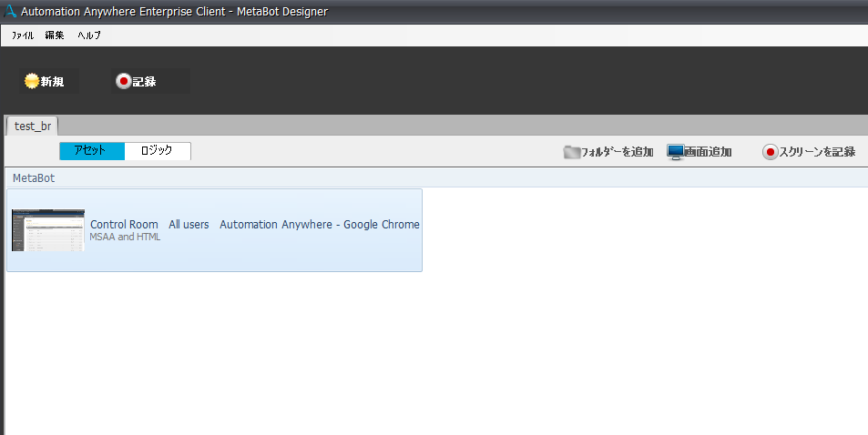Image resolution: width=868 pixels, height=435 pixels.
Task: Click the スクリーンを記録 text
Action: tap(817, 152)
